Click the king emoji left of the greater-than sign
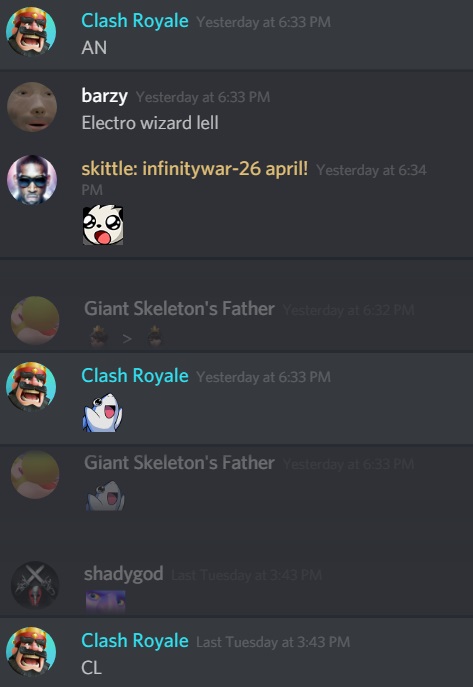 point(99,337)
